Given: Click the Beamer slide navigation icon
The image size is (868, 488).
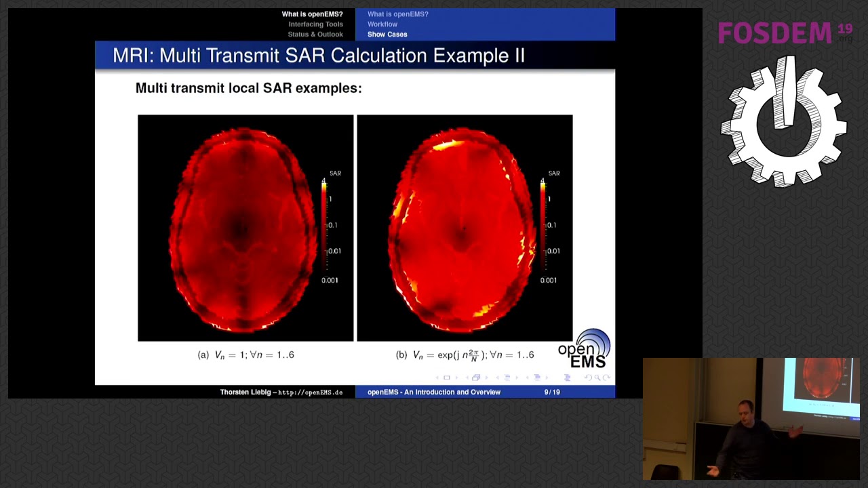Looking at the screenshot, I should [446, 378].
